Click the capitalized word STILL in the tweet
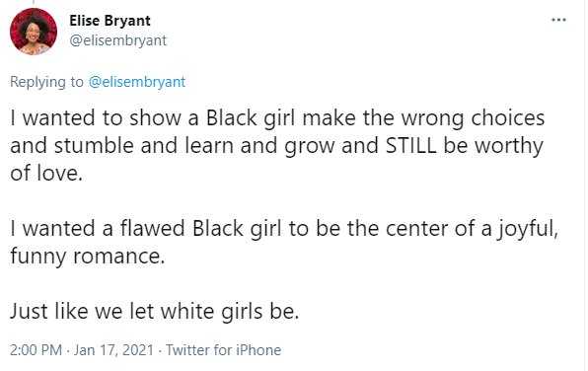 pos(411,146)
